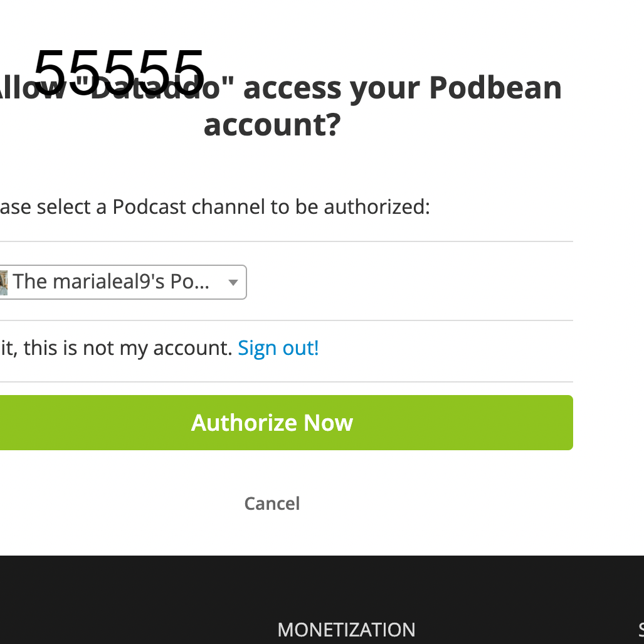Click the "select a Podcast channel" label

click(163, 206)
